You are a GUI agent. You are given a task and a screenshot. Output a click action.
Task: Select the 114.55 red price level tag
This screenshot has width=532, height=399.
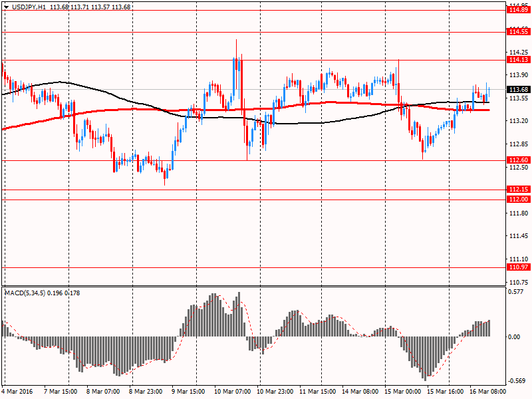[518, 32]
